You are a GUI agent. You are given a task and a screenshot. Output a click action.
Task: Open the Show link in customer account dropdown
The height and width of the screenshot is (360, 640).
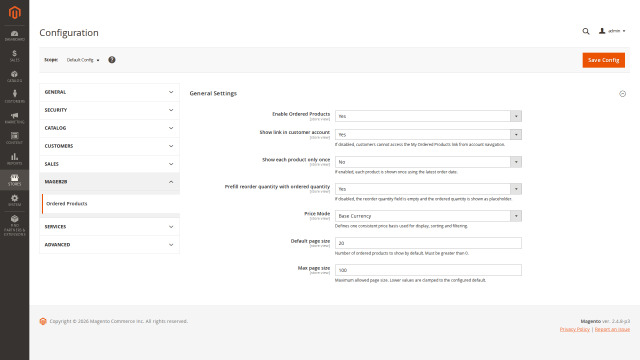click(x=428, y=135)
